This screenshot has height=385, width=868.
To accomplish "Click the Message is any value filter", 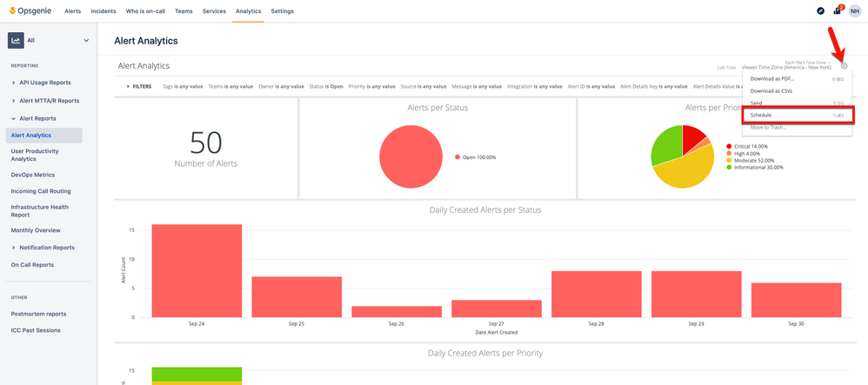I will (477, 87).
